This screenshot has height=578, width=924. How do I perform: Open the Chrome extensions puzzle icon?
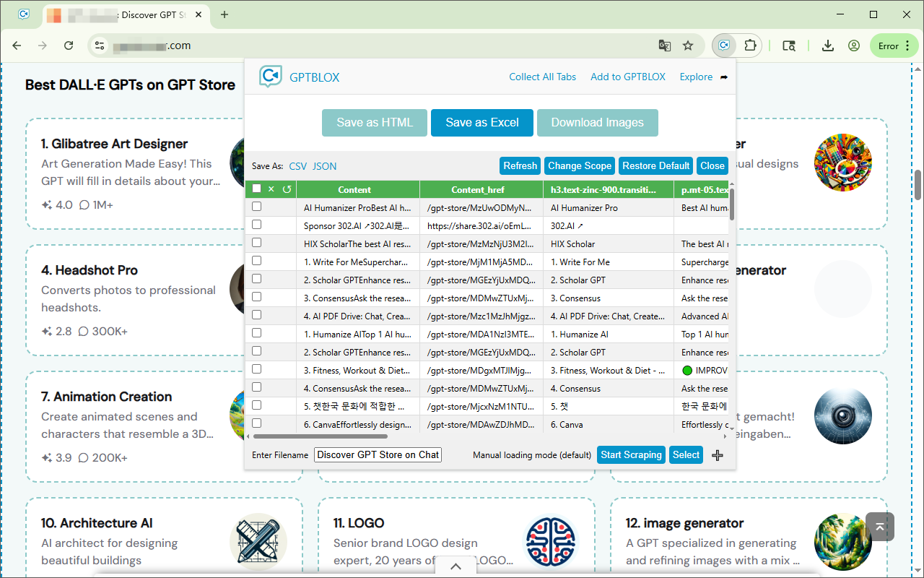750,46
